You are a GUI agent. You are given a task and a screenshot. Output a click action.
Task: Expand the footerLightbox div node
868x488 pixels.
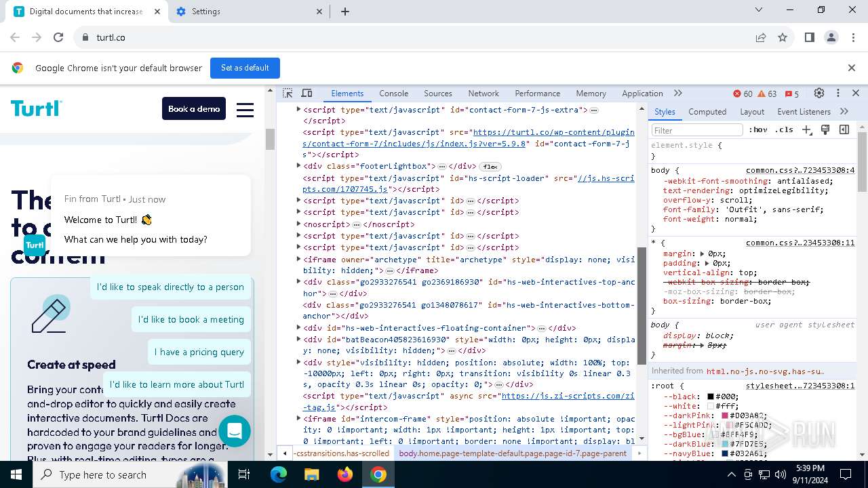[298, 166]
